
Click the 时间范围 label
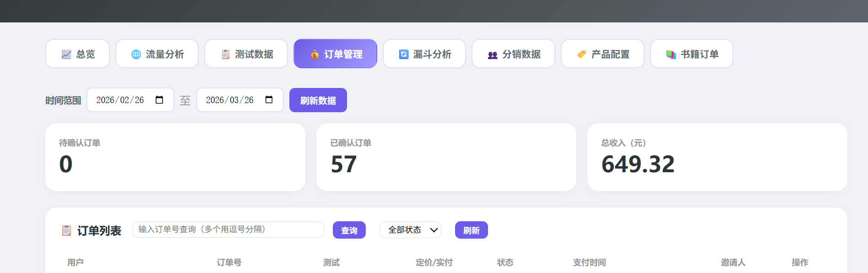point(63,100)
